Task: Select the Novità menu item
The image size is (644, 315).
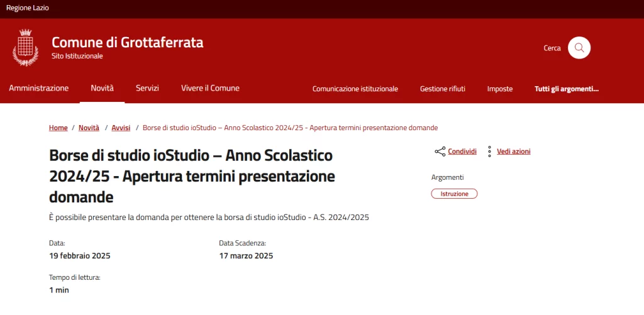Action: point(103,88)
